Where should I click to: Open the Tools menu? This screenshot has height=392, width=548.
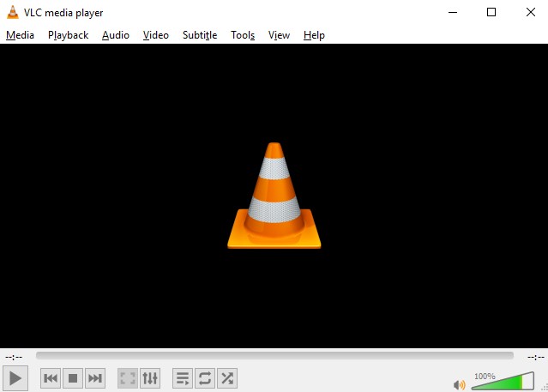coord(243,35)
